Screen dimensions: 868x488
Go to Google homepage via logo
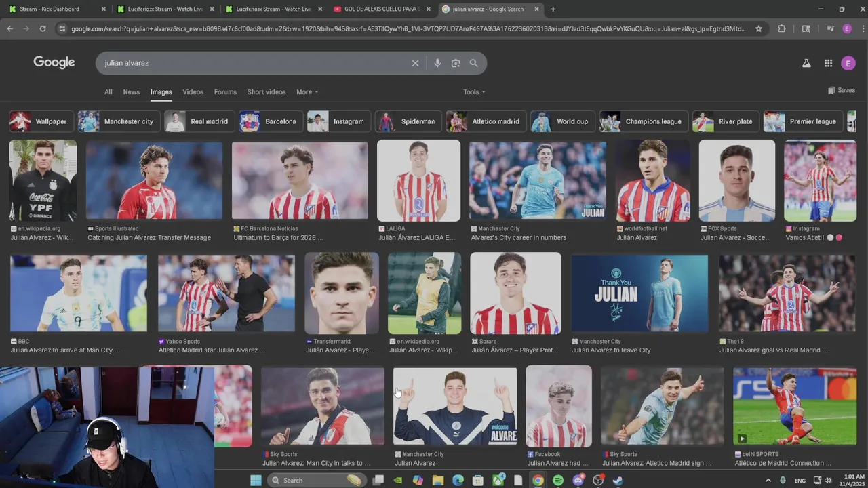click(54, 62)
